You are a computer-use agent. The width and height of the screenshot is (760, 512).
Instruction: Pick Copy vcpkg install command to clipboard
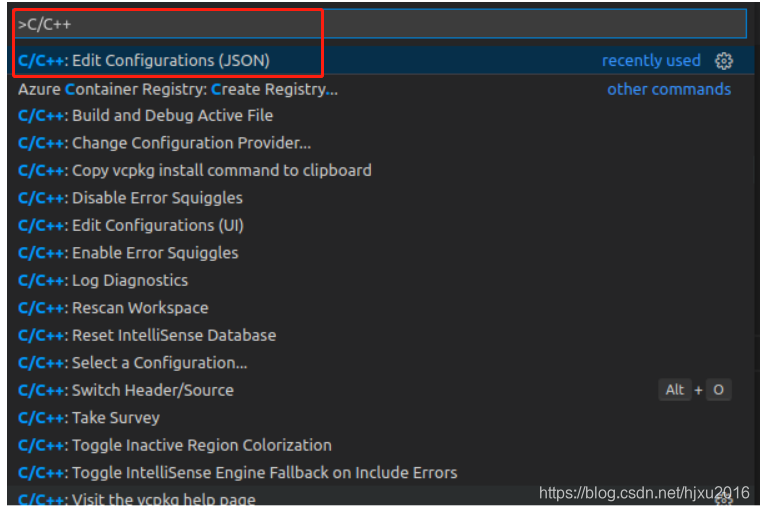380,171
